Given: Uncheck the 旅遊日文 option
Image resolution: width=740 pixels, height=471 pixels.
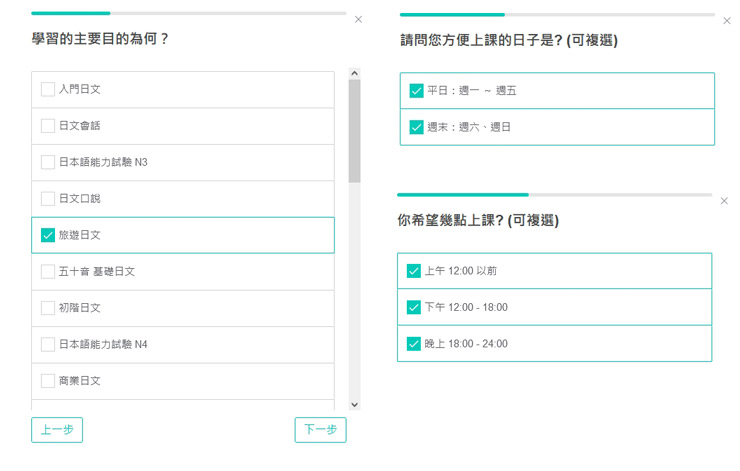Looking at the screenshot, I should point(48,235).
